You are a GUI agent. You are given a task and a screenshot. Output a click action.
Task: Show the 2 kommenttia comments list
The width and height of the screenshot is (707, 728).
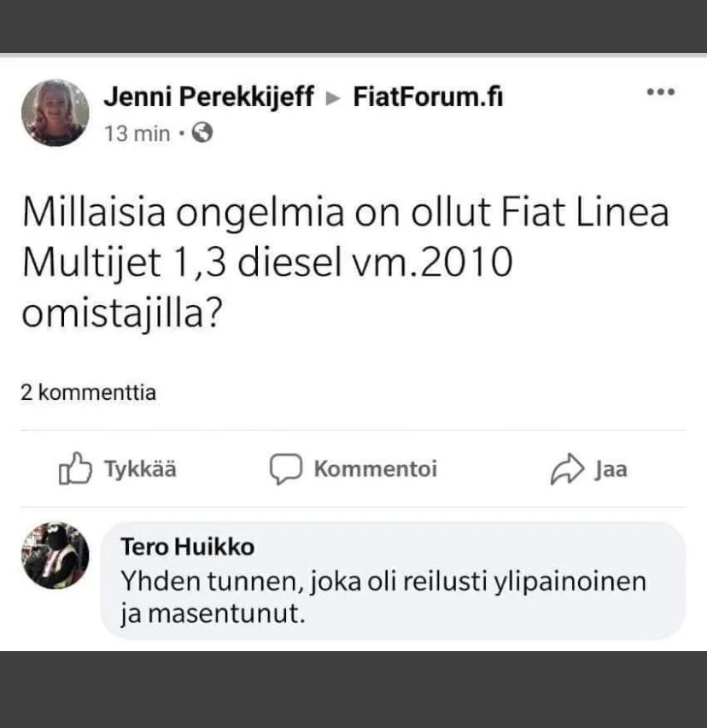click(x=88, y=393)
